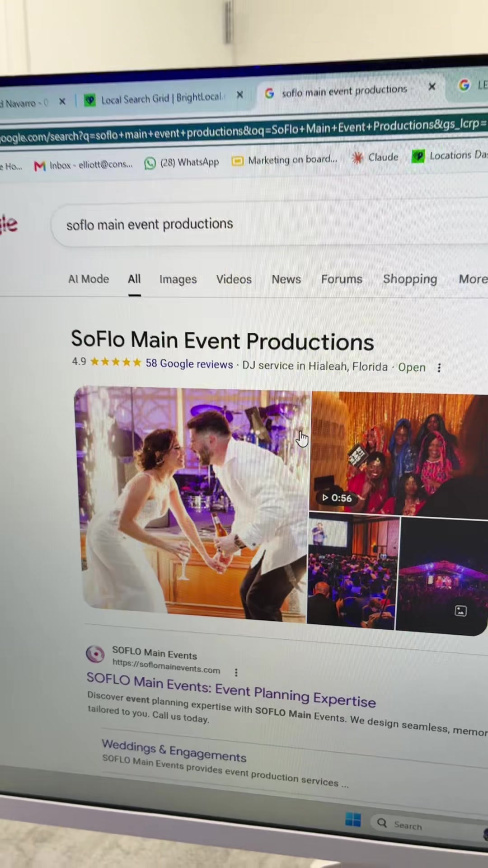Select the Images search tab
The height and width of the screenshot is (868, 488).
point(178,279)
